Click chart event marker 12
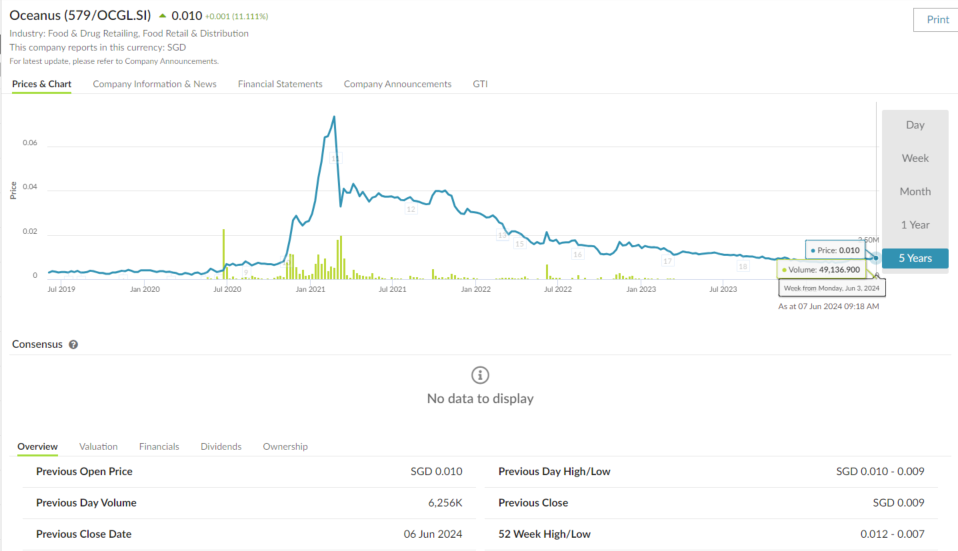Viewport: 958px width, 551px height. point(411,210)
